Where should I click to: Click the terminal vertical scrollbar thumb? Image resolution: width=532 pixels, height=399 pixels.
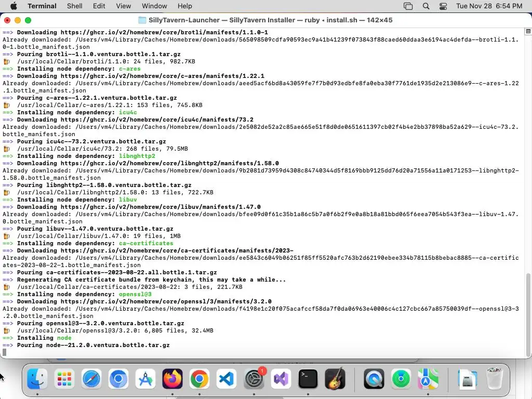(528, 314)
